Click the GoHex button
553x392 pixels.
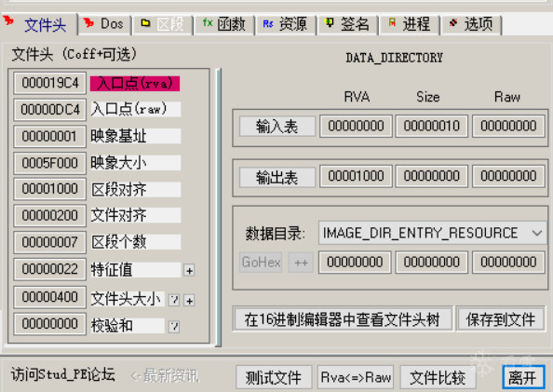pyautogui.click(x=261, y=263)
